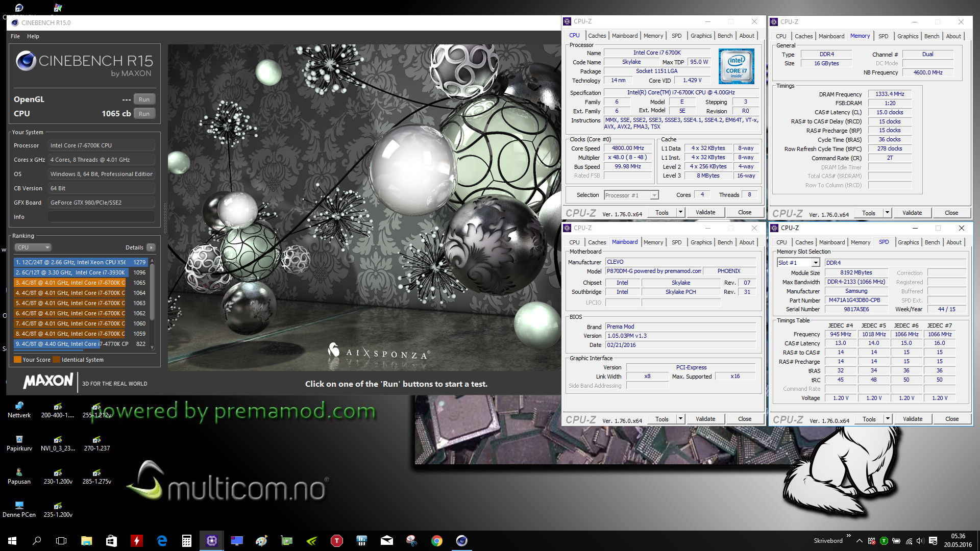The image size is (980, 551).
Task: Click the Validate button in the Memory CPU-Z window
Action: tap(912, 213)
